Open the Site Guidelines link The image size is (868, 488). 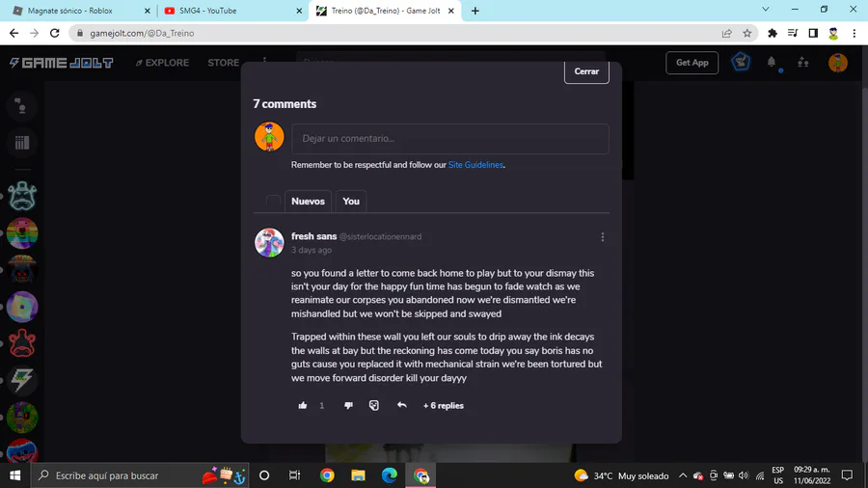(475, 165)
